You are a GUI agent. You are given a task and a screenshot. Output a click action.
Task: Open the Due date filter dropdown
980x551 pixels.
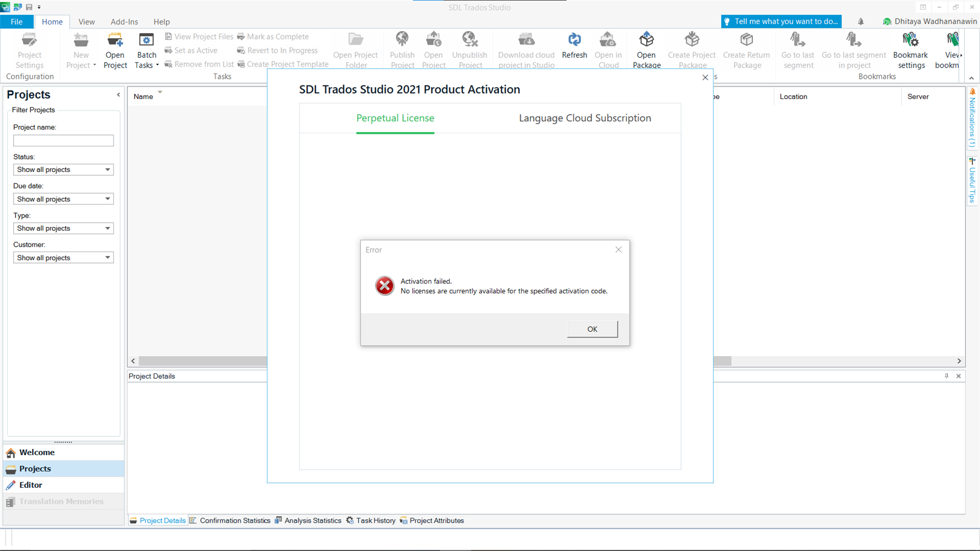63,199
